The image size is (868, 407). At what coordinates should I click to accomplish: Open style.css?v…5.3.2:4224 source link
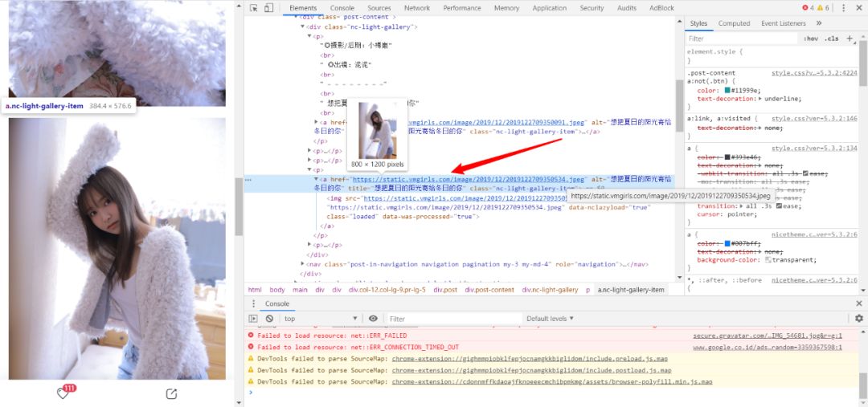tap(814, 73)
